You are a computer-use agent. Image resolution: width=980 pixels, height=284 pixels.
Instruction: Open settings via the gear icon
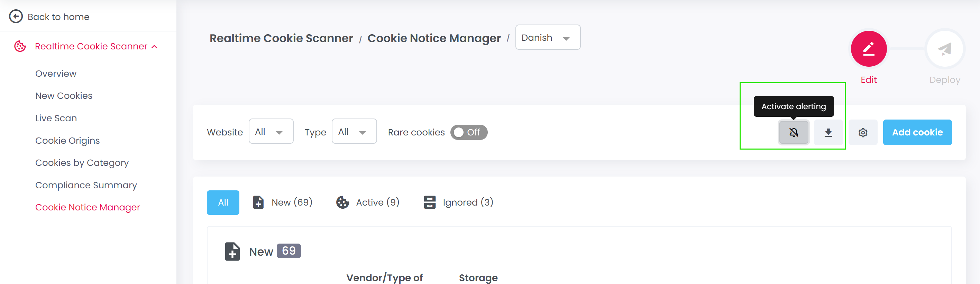coord(862,132)
